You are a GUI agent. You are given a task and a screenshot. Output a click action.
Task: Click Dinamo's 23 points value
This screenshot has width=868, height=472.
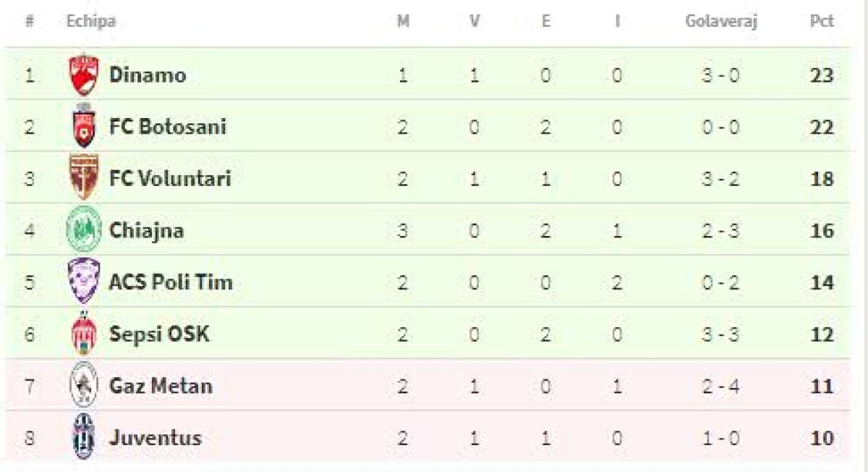(x=822, y=75)
